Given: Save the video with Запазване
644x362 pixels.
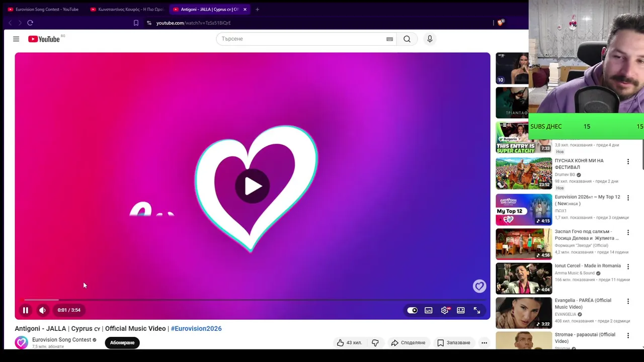Looking at the screenshot, I should (x=453, y=342).
